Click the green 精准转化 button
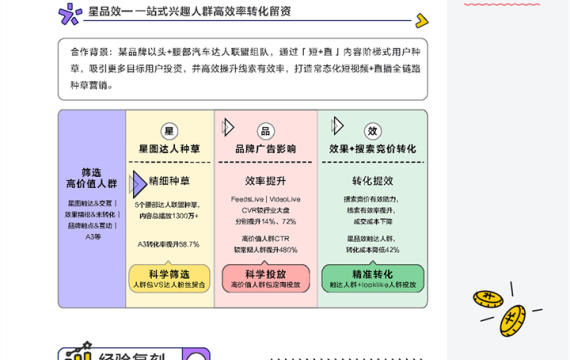Screen dimensions: 570x360 (373, 278)
